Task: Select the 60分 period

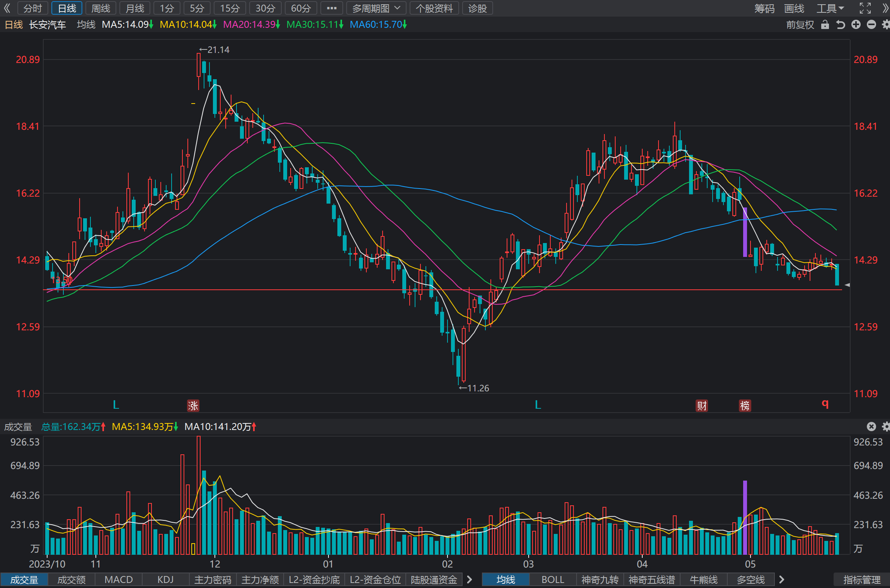Action: coord(301,8)
